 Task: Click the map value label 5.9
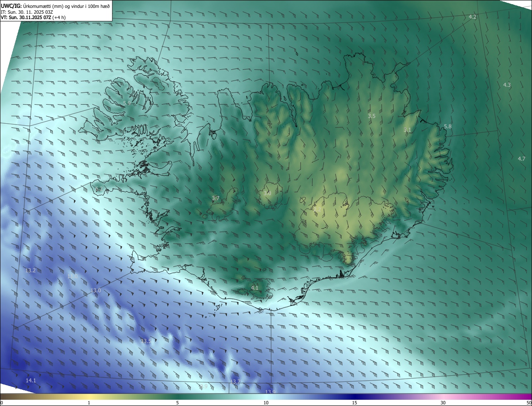[x=127, y=103]
